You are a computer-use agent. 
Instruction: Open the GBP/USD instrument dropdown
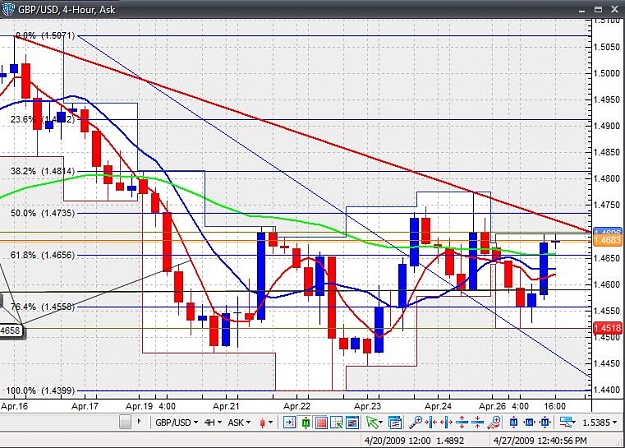click(x=177, y=422)
